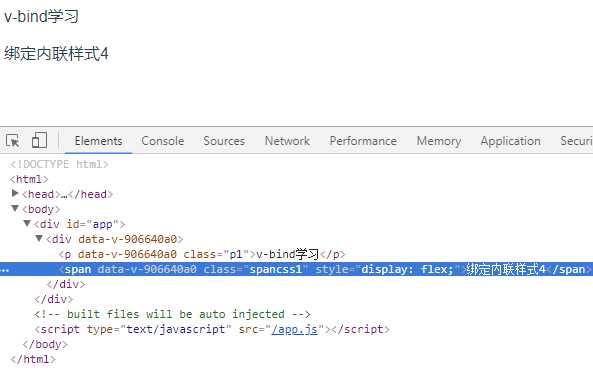Select the DOCTYPE html line
This screenshot has width=593, height=376.
pyautogui.click(x=59, y=164)
